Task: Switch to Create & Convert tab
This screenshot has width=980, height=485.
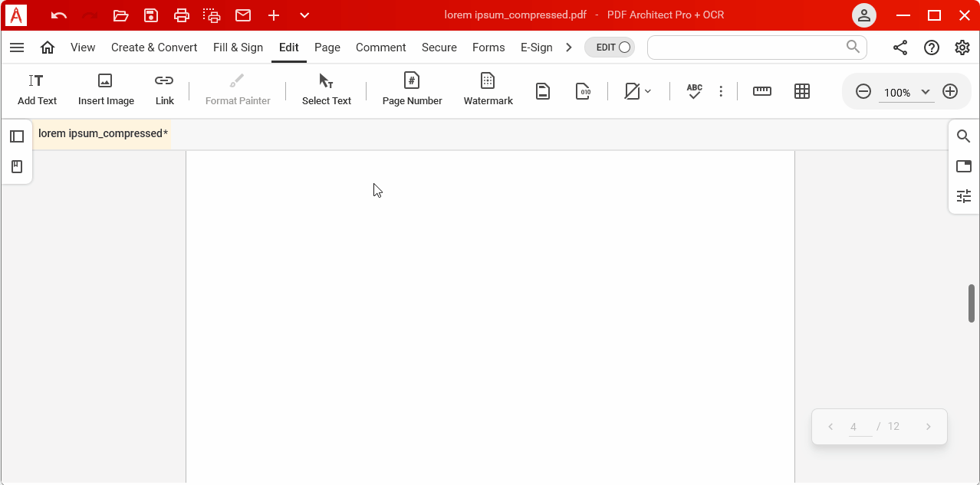Action: [154, 48]
